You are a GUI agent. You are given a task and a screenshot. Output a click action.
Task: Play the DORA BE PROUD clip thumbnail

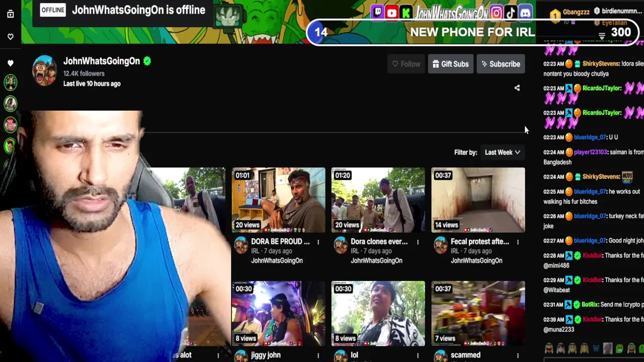pos(278,200)
